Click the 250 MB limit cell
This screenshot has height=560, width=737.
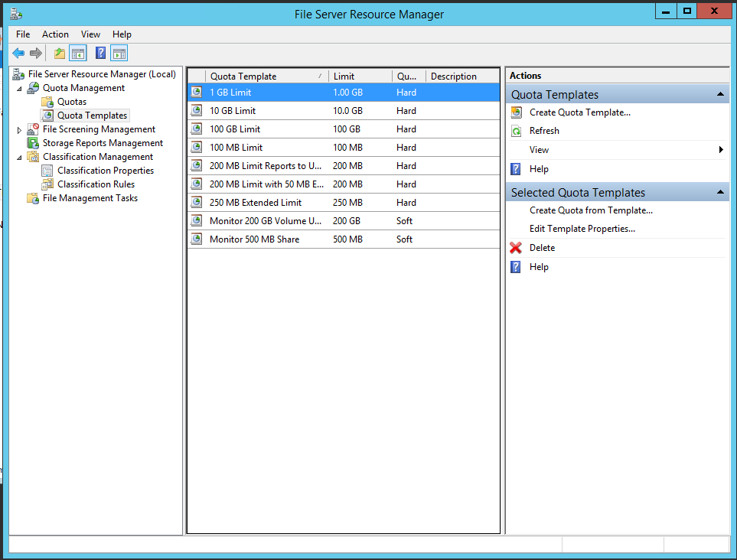pos(347,203)
